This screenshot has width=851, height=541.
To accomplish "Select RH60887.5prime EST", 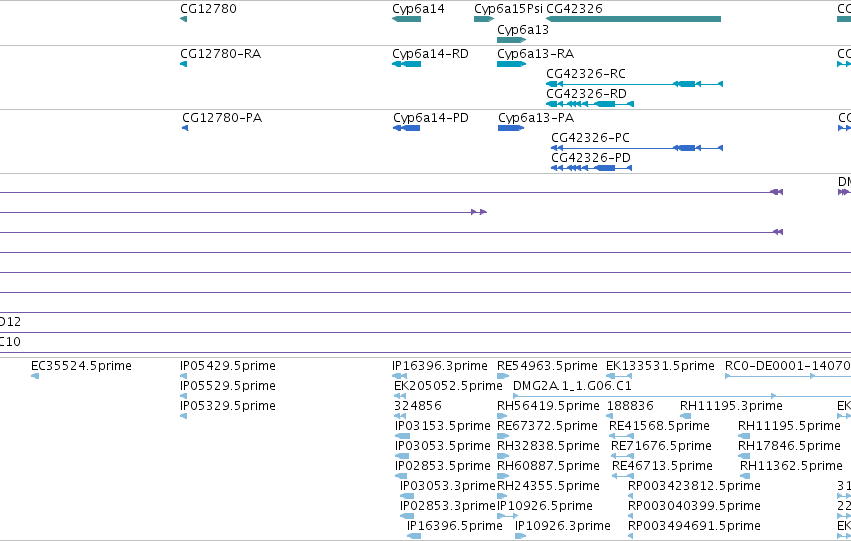I will point(503,476).
